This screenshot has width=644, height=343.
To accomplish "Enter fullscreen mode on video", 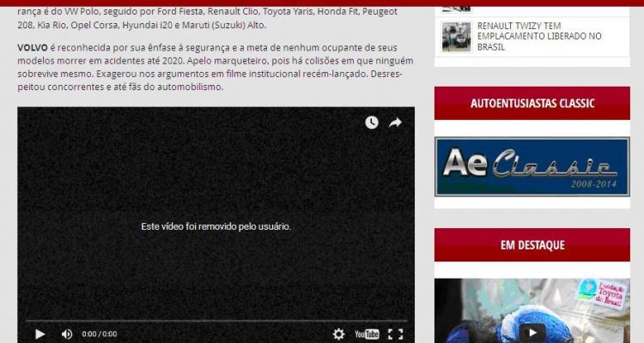I will (395, 334).
